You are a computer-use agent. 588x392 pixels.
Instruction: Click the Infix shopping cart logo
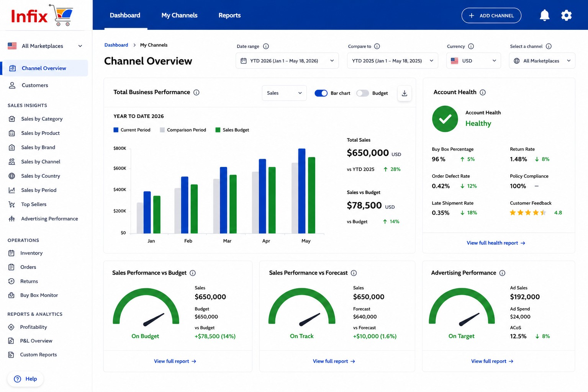tap(42, 15)
